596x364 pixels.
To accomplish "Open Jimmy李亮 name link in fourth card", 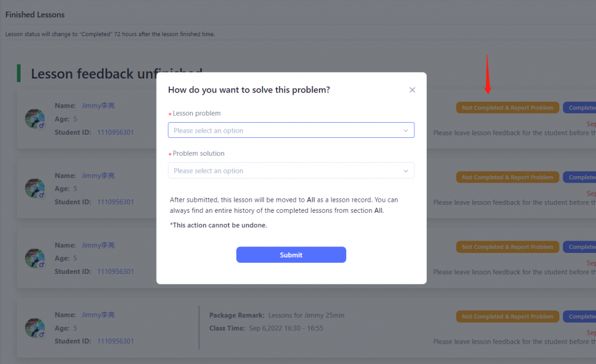I will [98, 315].
